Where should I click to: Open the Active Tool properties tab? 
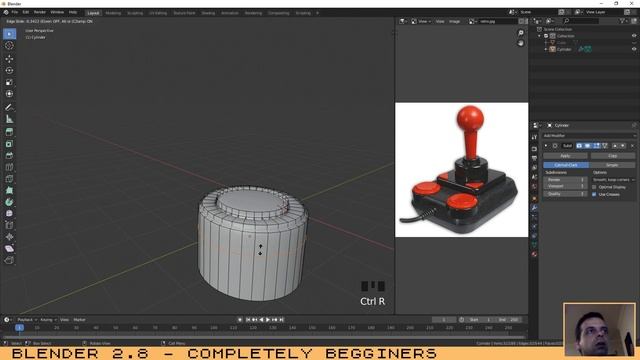pyautogui.click(x=534, y=138)
